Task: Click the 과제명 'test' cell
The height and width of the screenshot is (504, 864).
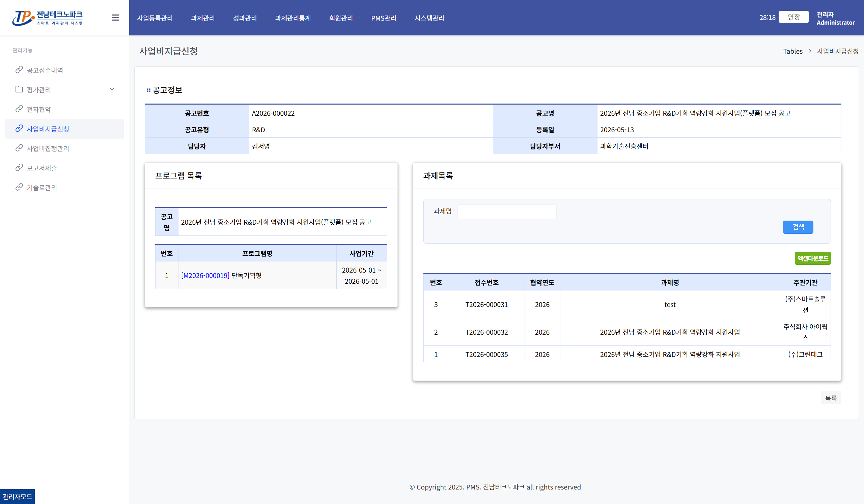Action: pos(670,304)
